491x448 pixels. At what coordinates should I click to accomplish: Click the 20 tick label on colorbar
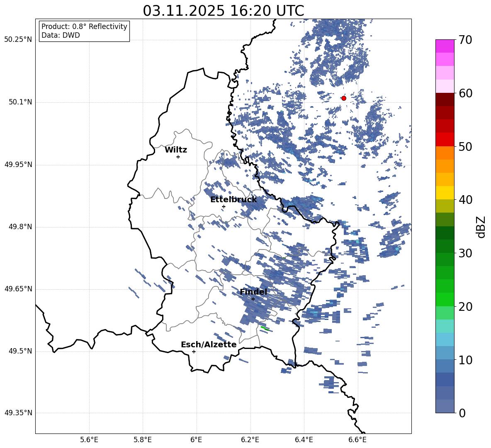[x=465, y=307]
